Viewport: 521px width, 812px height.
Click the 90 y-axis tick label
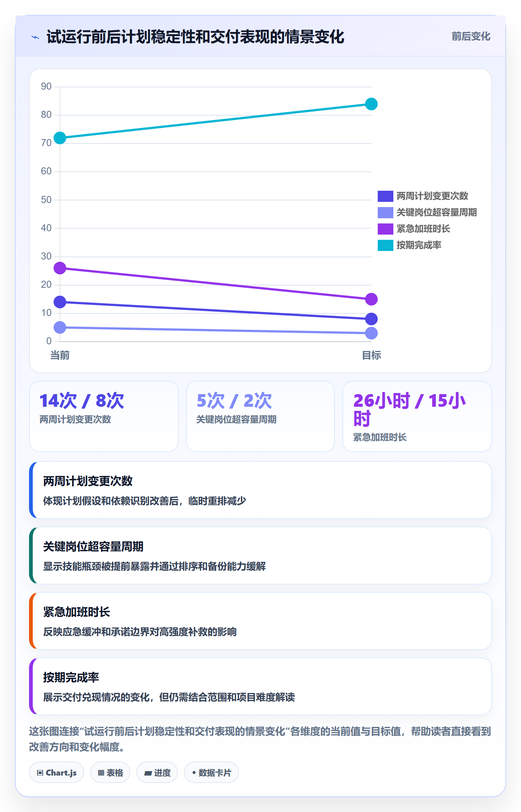[46, 86]
